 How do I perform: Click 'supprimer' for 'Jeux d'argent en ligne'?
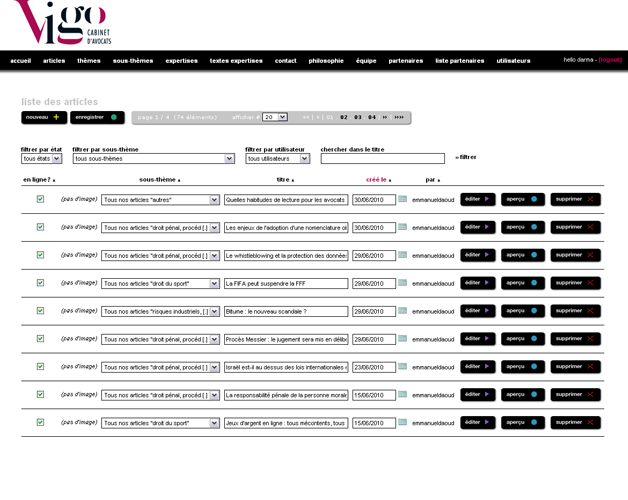576,422
